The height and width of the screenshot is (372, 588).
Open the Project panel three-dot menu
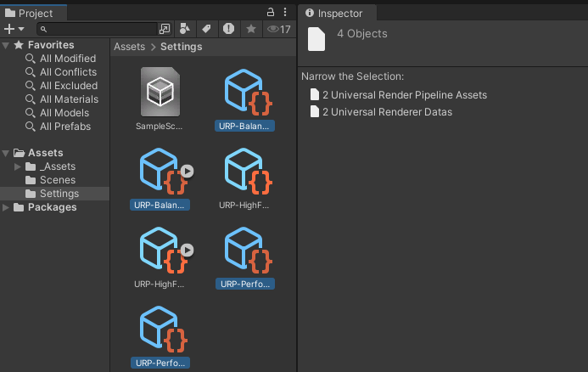pyautogui.click(x=285, y=12)
